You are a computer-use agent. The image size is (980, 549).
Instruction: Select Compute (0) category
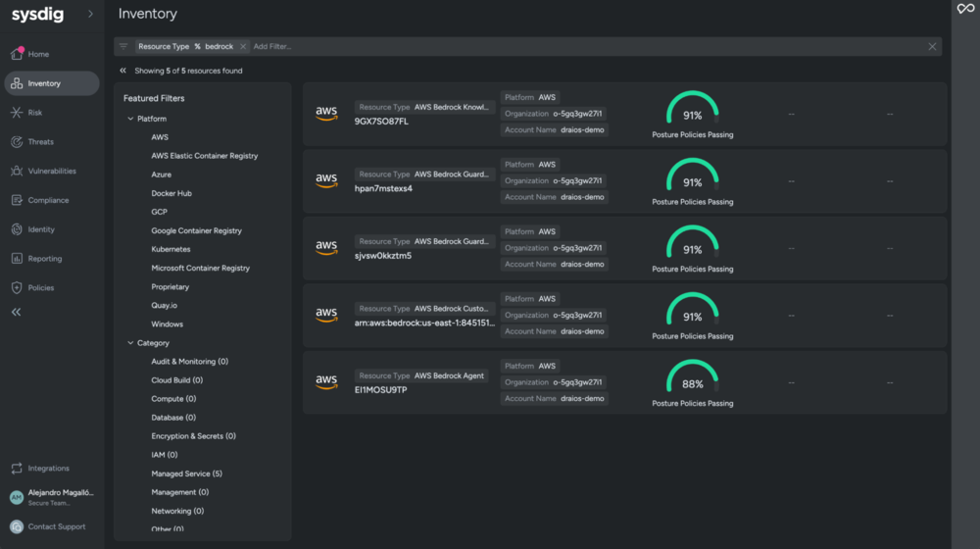pyautogui.click(x=173, y=399)
